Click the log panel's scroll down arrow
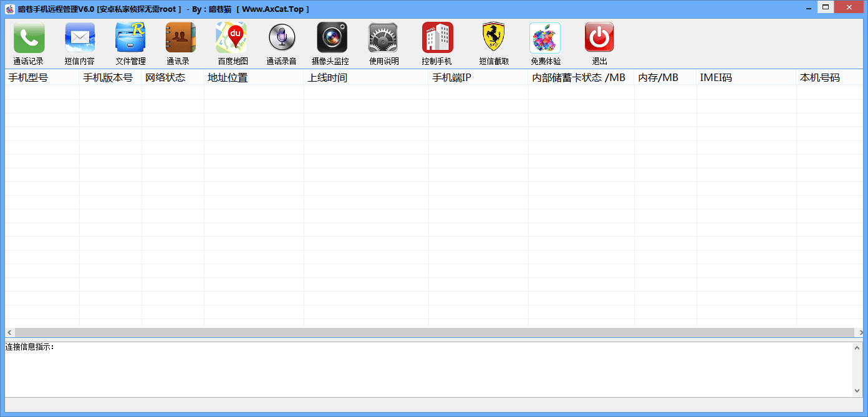This screenshot has width=868, height=417. [857, 391]
